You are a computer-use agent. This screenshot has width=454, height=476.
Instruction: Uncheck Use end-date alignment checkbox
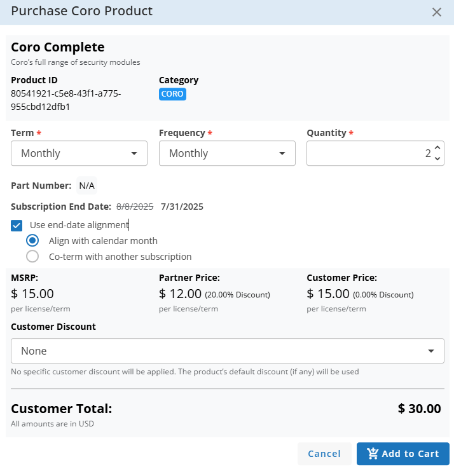[x=17, y=225]
